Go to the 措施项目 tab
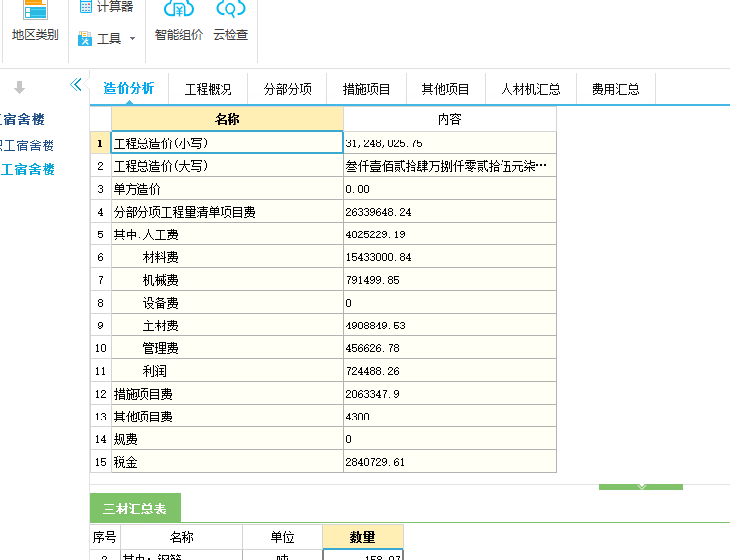Viewport: 730px width, 560px height. pos(366,89)
